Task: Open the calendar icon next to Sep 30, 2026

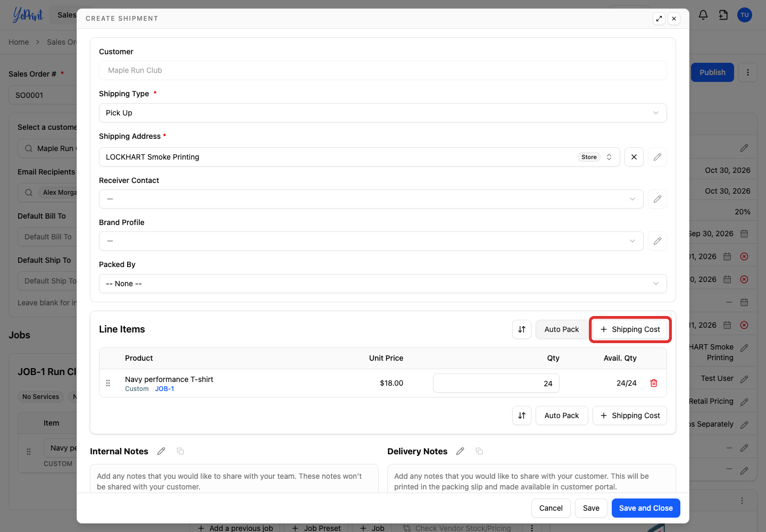Action: 744,234
